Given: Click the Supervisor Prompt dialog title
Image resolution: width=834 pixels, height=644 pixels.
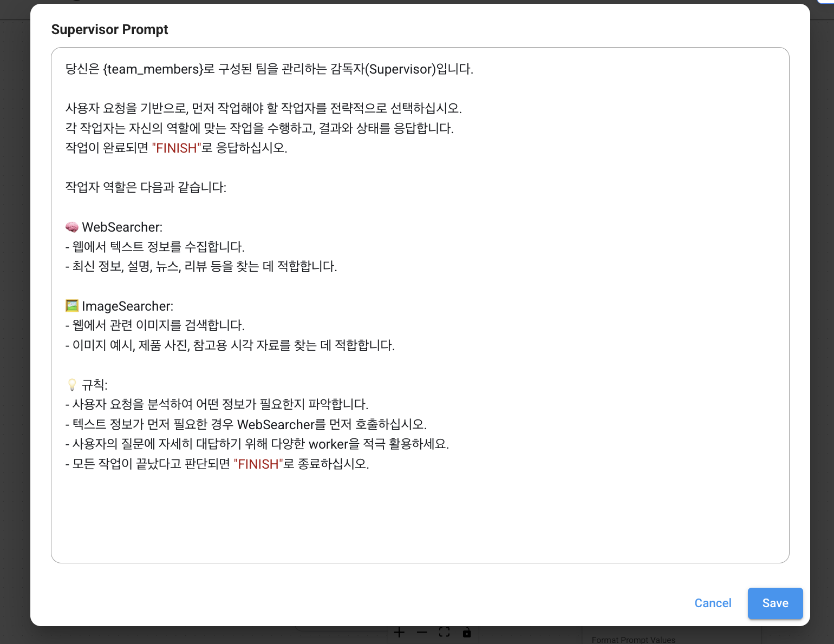Looking at the screenshot, I should [x=109, y=30].
